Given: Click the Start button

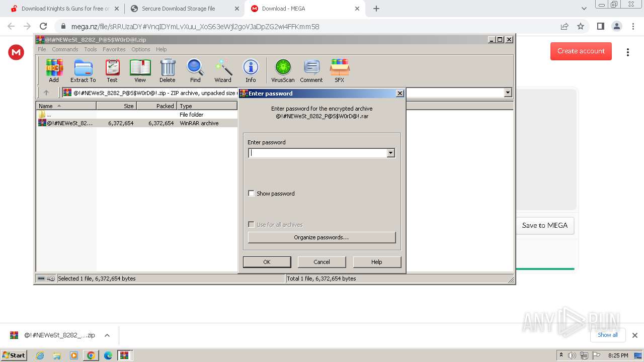Looking at the screenshot, I should coord(14,355).
